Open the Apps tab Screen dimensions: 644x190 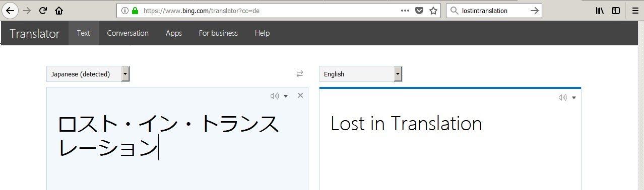174,33
